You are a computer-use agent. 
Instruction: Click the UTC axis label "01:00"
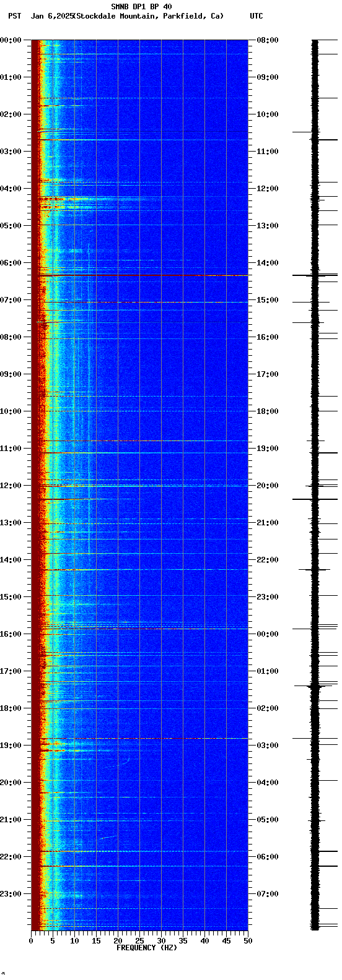[x=268, y=671]
